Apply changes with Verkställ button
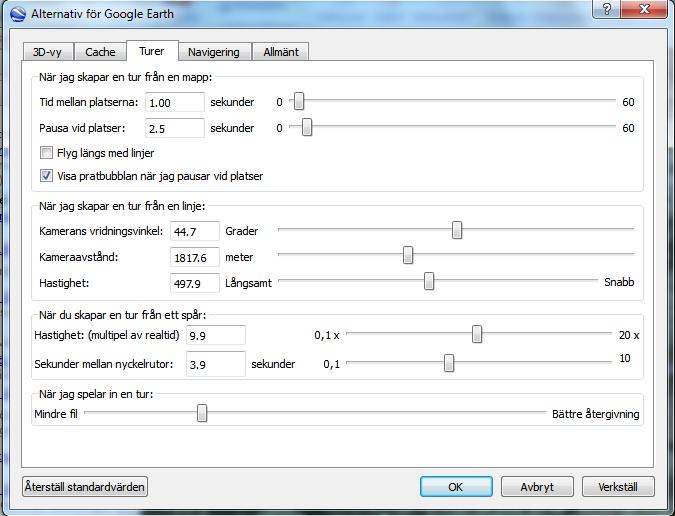Viewport: 675px width, 516px height. (x=618, y=487)
